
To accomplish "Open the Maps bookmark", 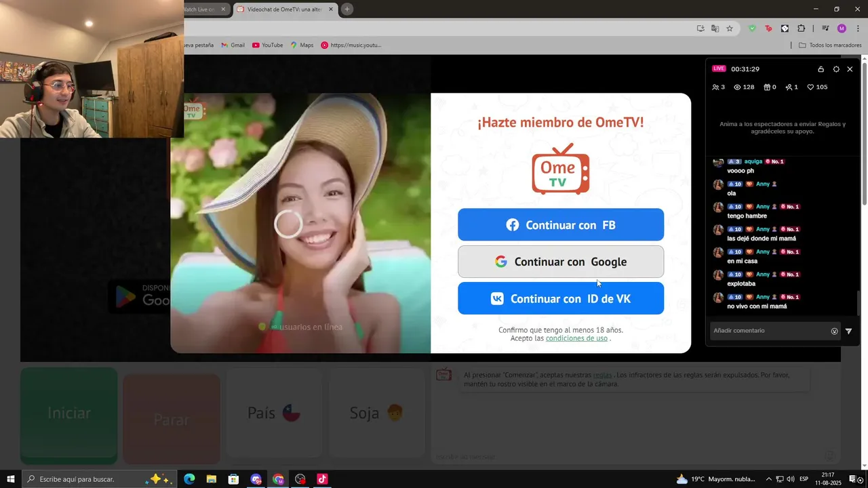I will pos(302,45).
